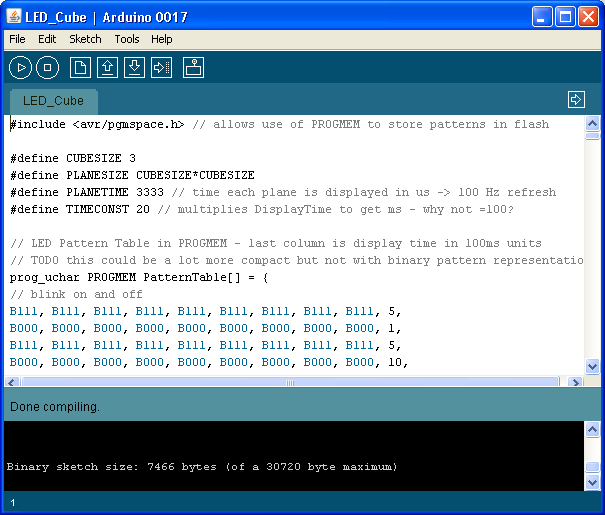
Task: Select the LED_Cube sketch tab
Action: [x=54, y=101]
